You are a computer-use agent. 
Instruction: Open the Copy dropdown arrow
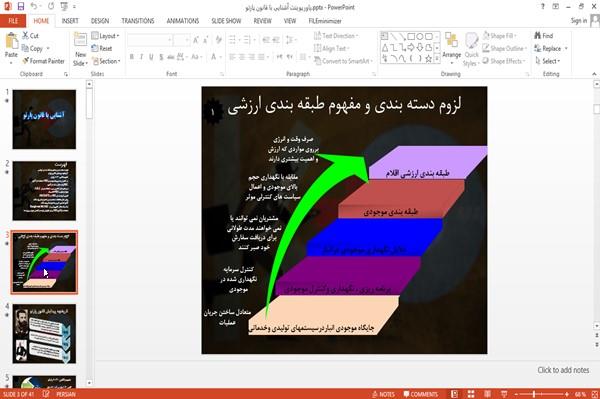(48, 48)
